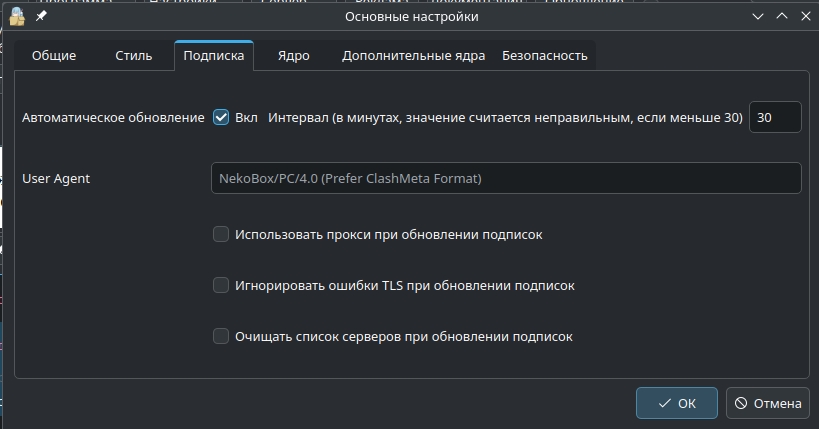Enable Игнорировать ошибки TLS checkbox
Screen dimensions: 819x429
click(221, 285)
